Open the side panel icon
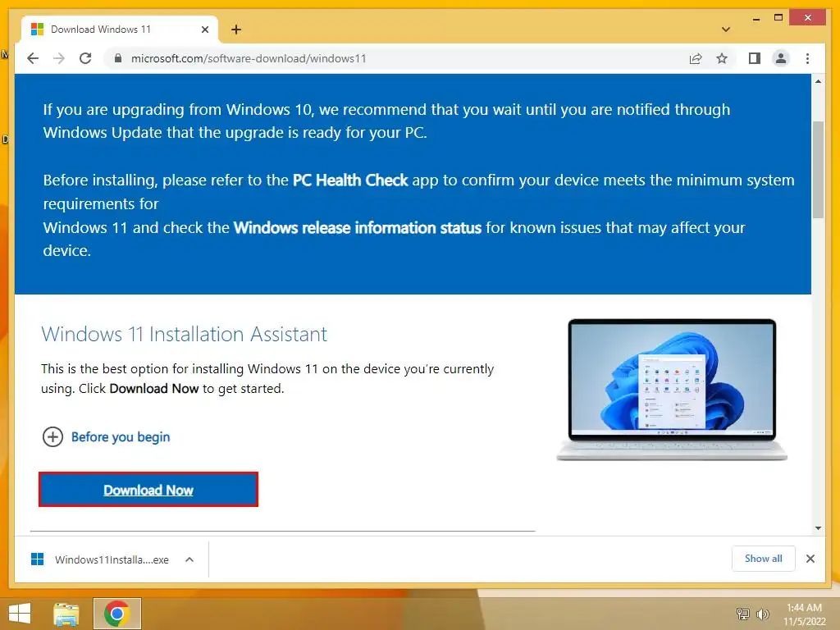840x630 pixels. (755, 58)
